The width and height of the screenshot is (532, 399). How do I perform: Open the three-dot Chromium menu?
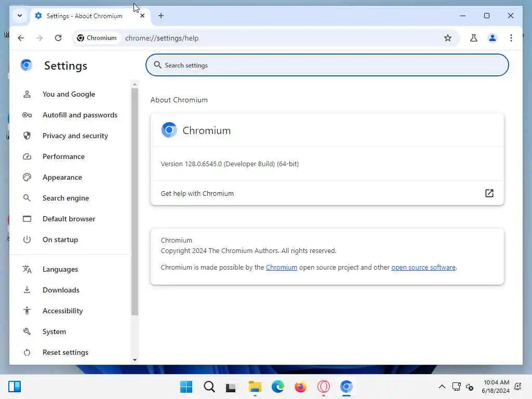[x=511, y=38]
